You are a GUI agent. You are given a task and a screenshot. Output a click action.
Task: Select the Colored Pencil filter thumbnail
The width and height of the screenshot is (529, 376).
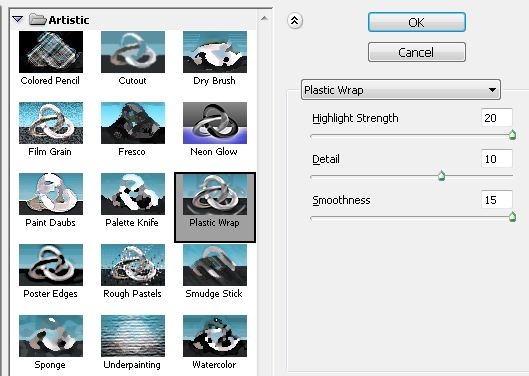(51, 52)
